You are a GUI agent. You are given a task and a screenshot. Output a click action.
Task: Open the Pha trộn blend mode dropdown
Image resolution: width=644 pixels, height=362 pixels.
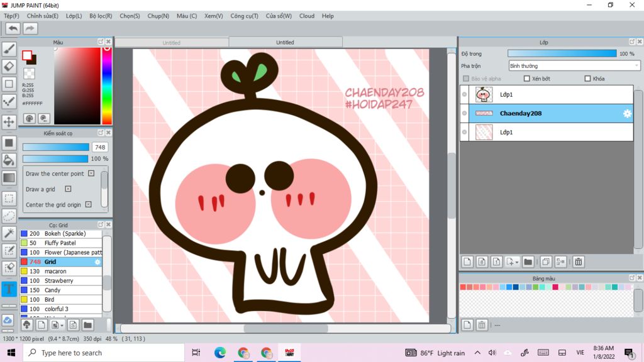point(574,65)
